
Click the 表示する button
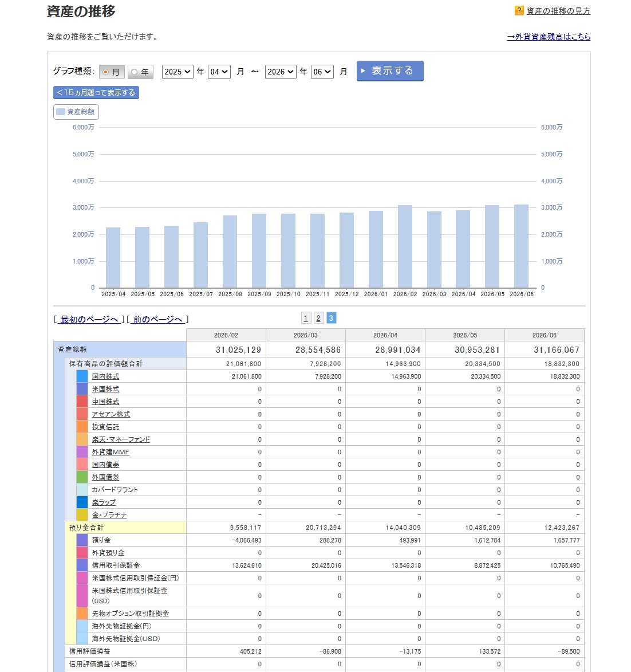point(390,70)
